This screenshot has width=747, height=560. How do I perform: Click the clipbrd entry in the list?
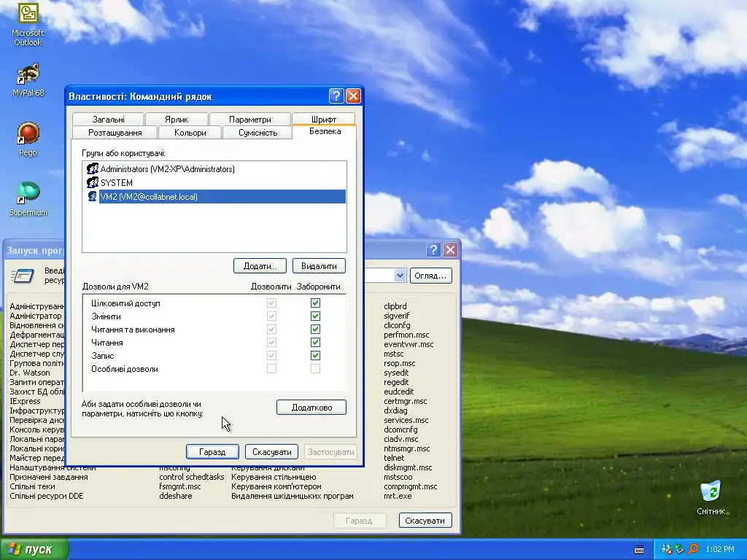tap(395, 306)
